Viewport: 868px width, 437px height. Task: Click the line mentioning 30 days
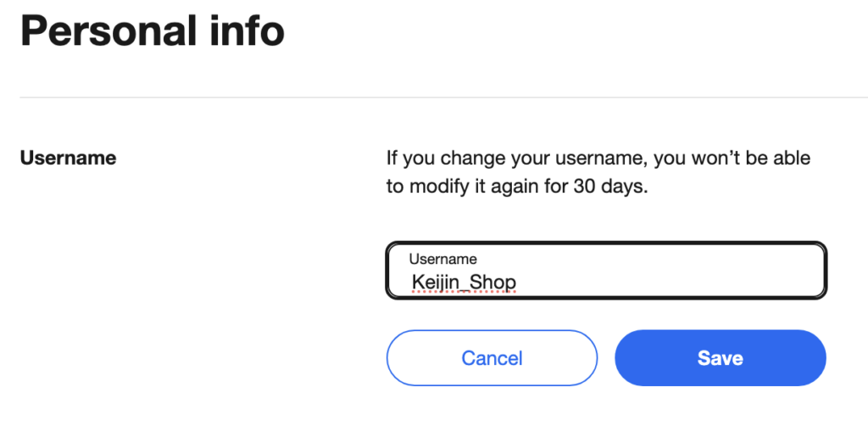pyautogui.click(x=517, y=187)
